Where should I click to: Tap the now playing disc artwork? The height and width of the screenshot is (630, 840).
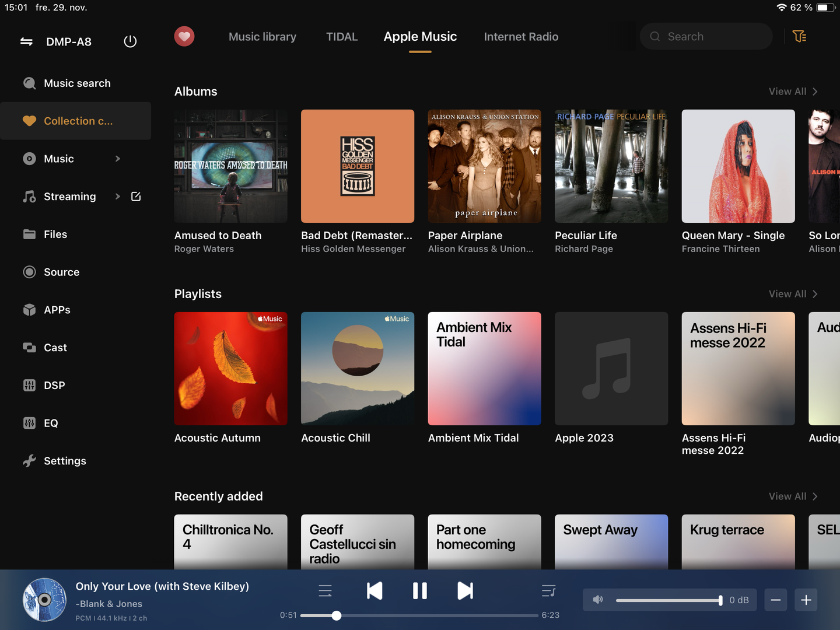(x=44, y=600)
